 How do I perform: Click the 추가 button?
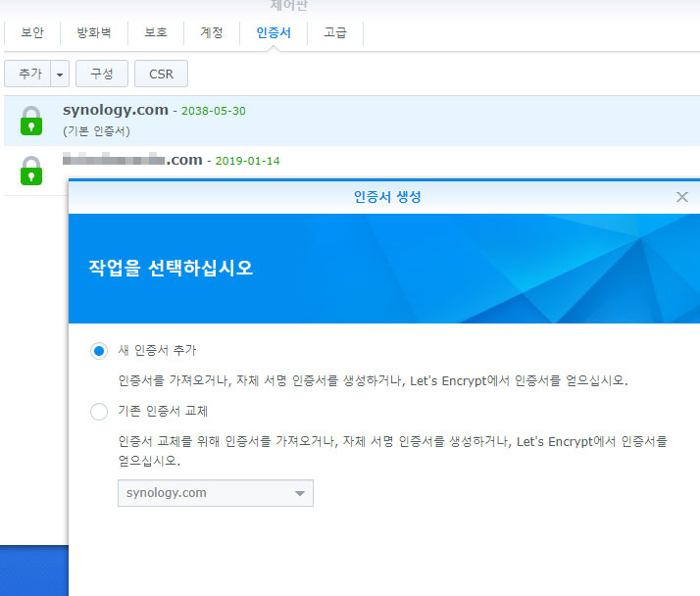pyautogui.click(x=29, y=74)
